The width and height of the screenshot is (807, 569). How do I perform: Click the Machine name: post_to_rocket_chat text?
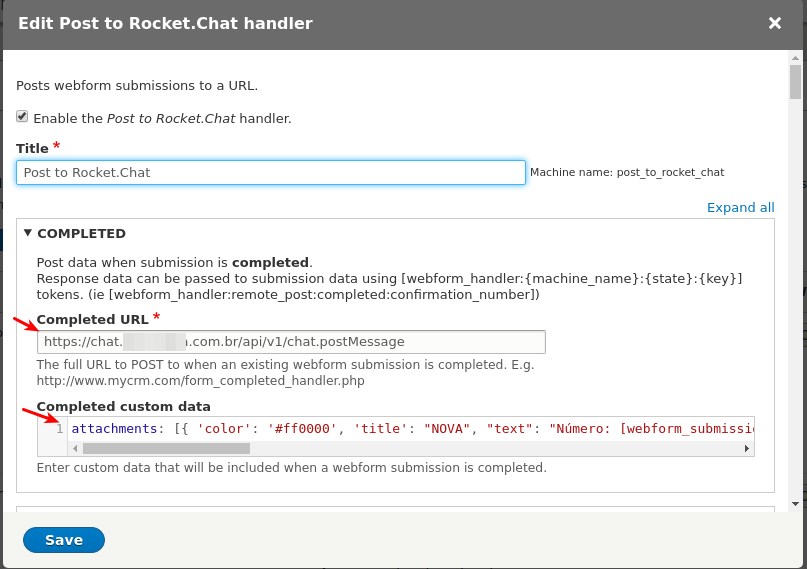627,172
